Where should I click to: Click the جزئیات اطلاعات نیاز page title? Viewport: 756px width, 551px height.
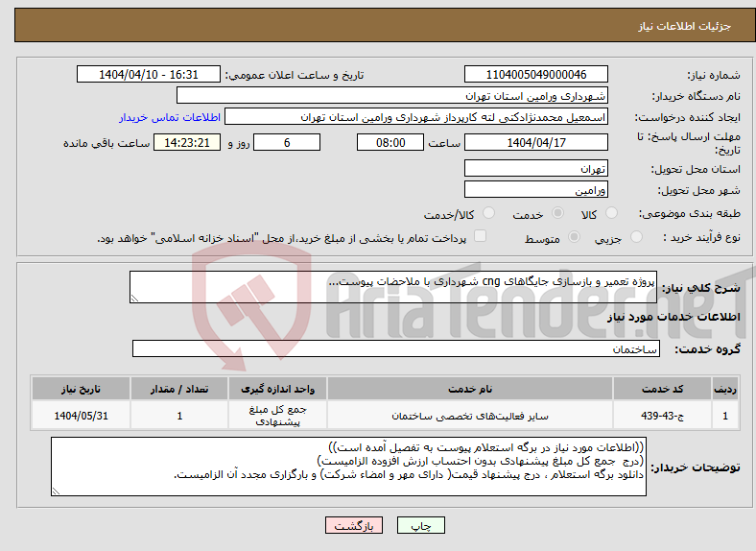(x=685, y=26)
